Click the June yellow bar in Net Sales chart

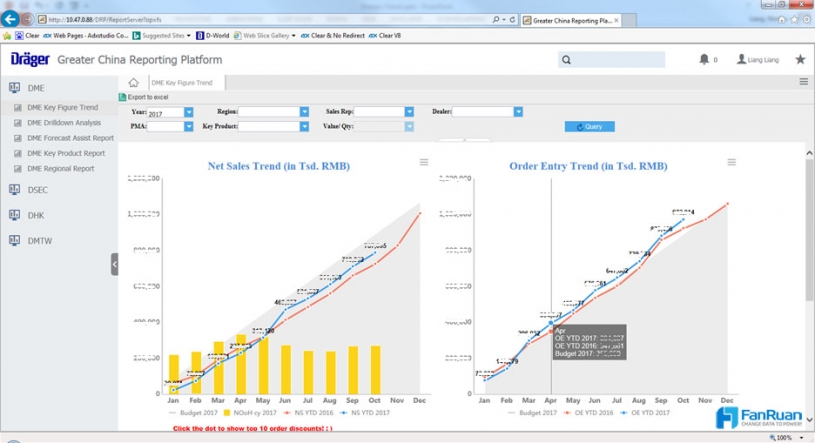pos(285,370)
